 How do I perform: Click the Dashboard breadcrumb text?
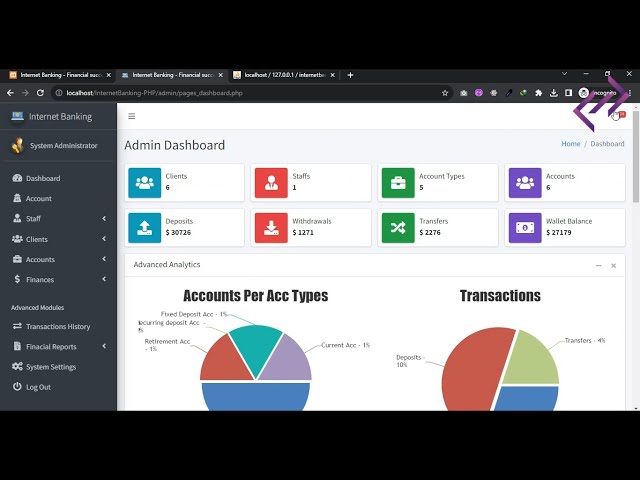pos(607,144)
